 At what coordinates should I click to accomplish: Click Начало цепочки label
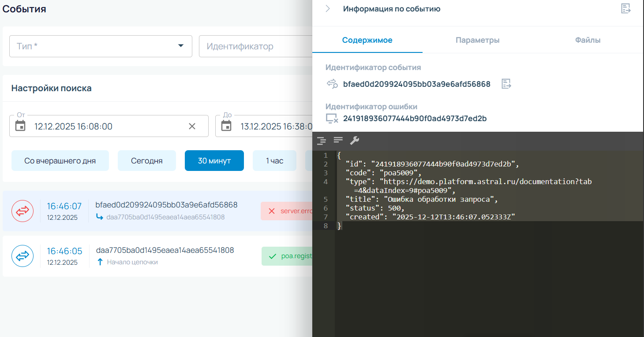[x=132, y=262]
